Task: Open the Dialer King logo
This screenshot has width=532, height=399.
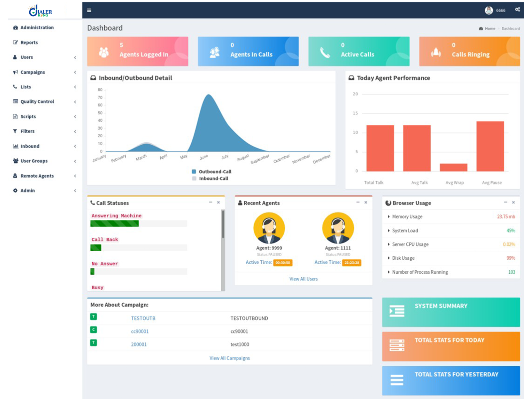Action: [40, 11]
